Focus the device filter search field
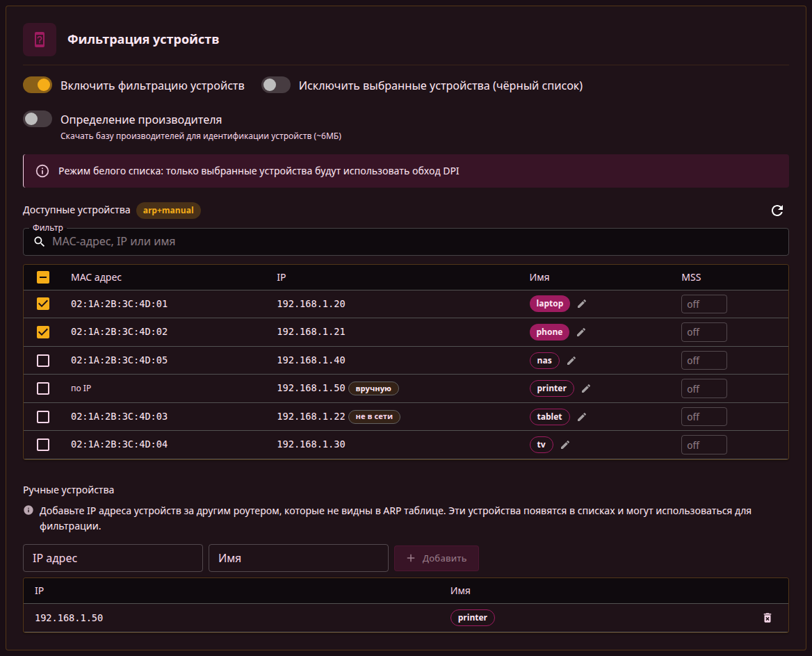The width and height of the screenshot is (812, 656). pos(406,242)
